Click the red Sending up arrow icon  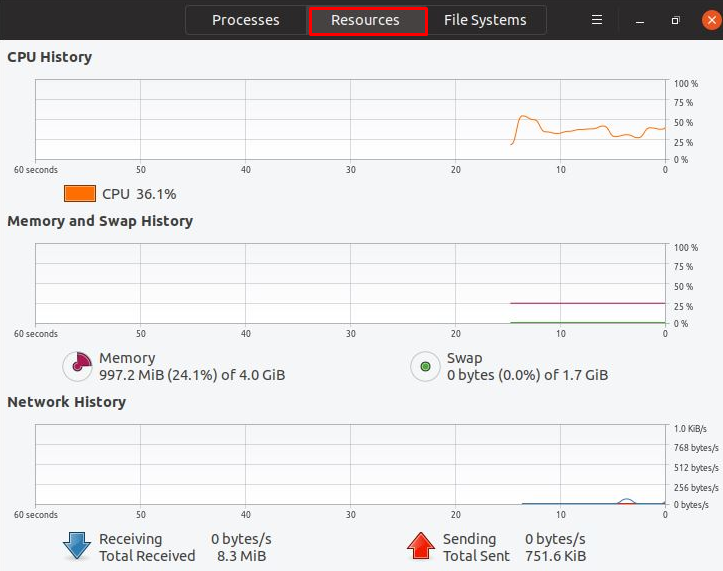(421, 546)
